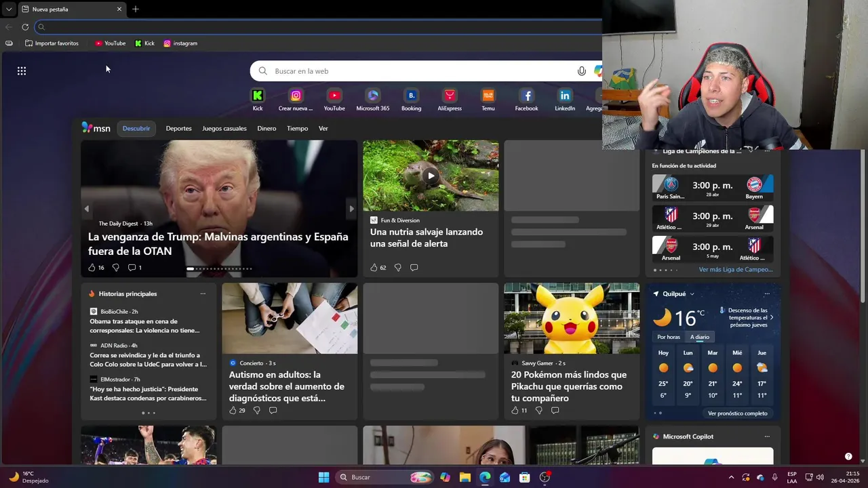Open the apps grid launcher icon
The width and height of the screenshot is (868, 488).
point(22,70)
